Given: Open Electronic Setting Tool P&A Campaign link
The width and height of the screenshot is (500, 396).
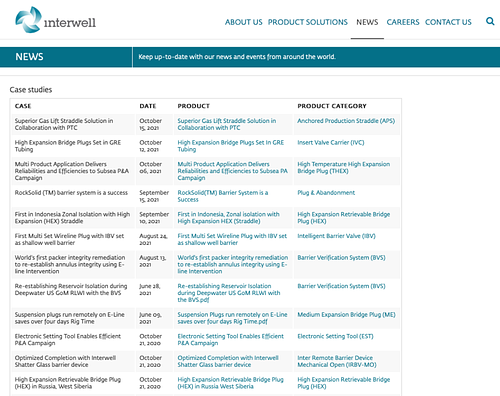Looking at the screenshot, I should [231, 339].
